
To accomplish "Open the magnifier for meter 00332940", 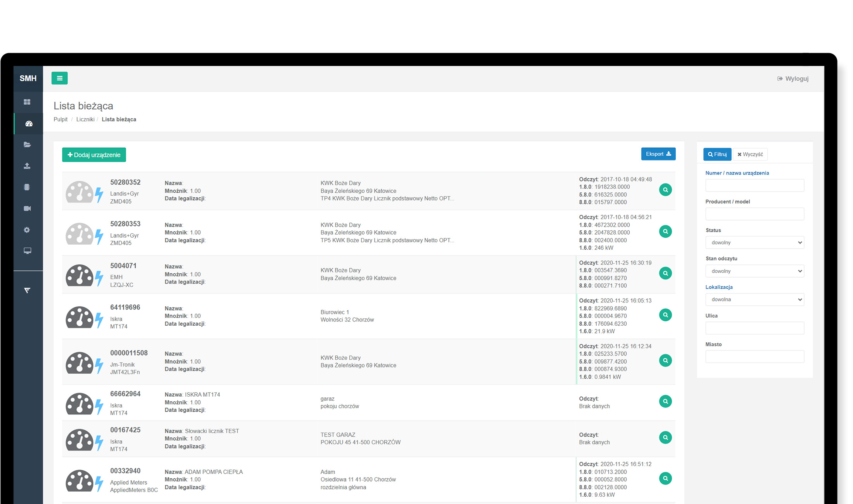I will [665, 478].
